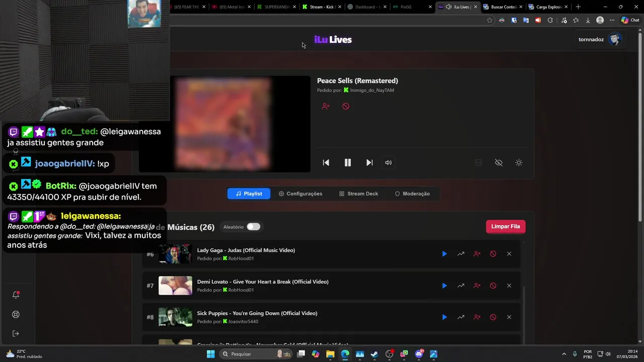Image resolution: width=644 pixels, height=362 pixels.
Task: Remove Demi Lovato song from queue
Action: (x=509, y=286)
